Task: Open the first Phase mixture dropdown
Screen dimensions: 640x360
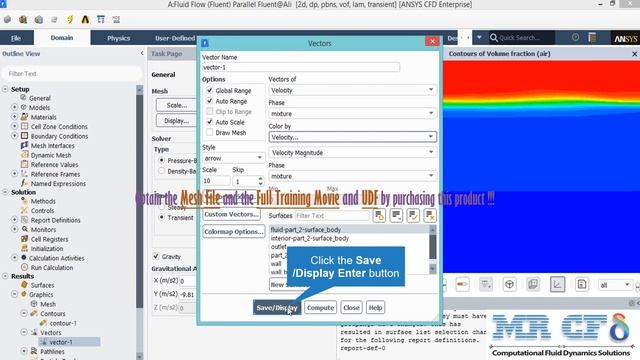Action: [352, 113]
